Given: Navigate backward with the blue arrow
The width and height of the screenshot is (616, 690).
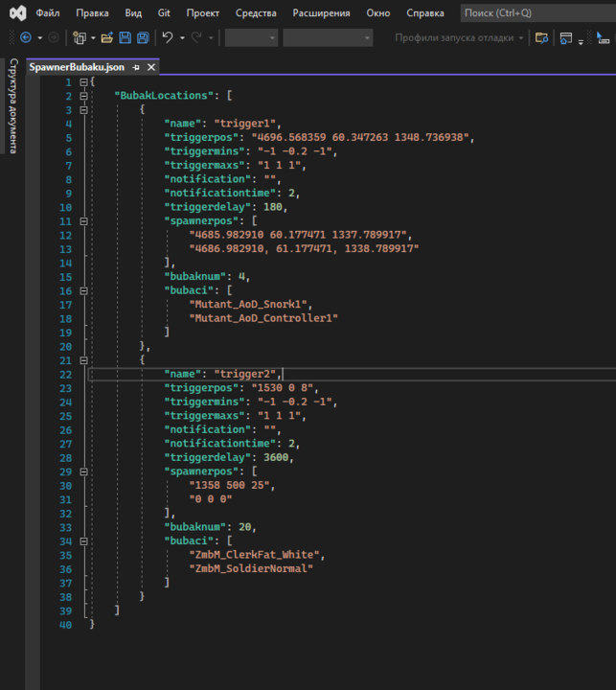Looking at the screenshot, I should [x=26, y=37].
